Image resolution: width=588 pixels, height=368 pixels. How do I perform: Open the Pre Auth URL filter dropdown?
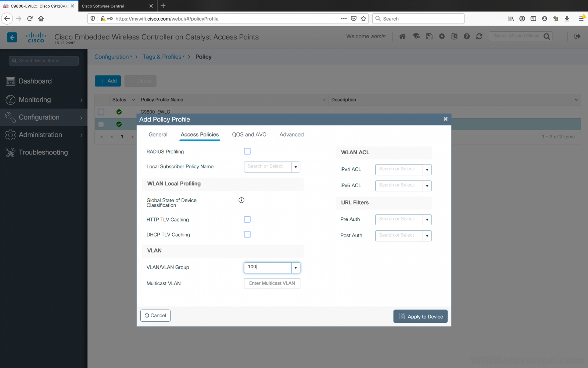coord(427,220)
